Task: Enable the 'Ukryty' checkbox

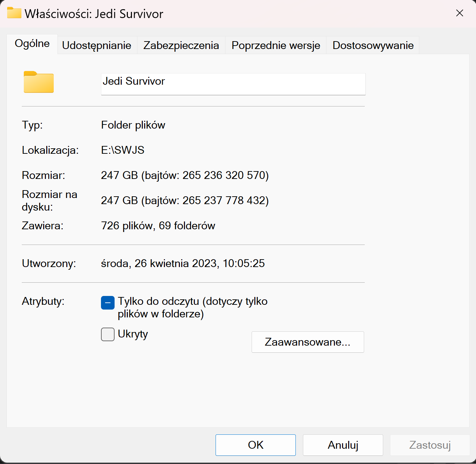Action: pos(108,334)
